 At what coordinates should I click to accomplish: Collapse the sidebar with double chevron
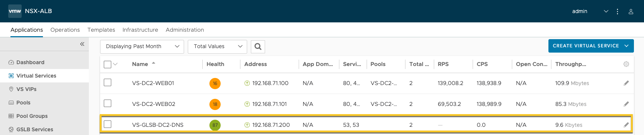[x=82, y=44]
